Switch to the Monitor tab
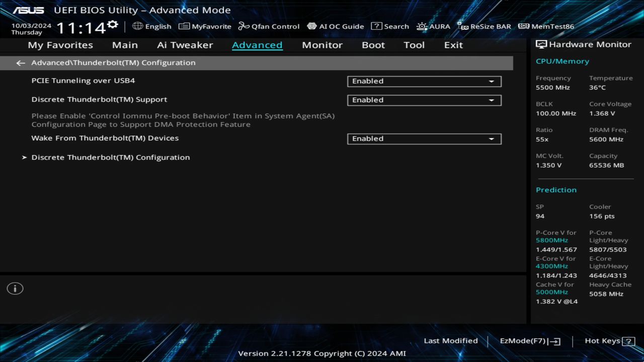Screen dimensions: 644x362 click(x=322, y=45)
